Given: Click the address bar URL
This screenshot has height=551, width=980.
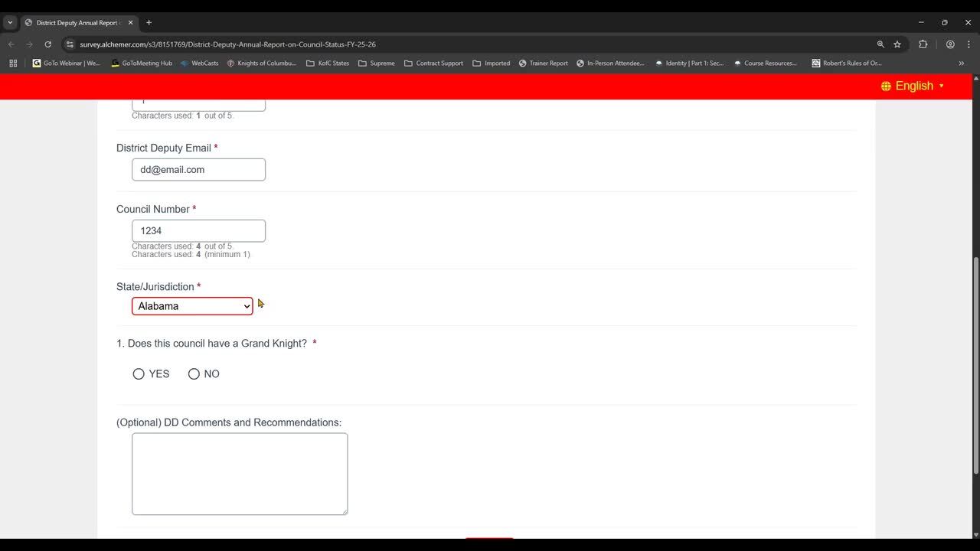Looking at the screenshot, I should (227, 44).
